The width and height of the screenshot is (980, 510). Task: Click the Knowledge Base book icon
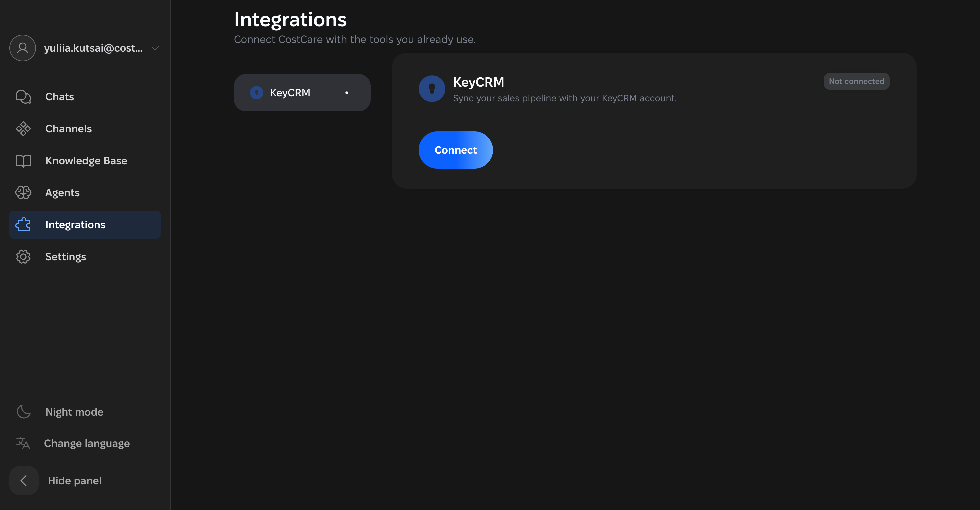coord(23,161)
